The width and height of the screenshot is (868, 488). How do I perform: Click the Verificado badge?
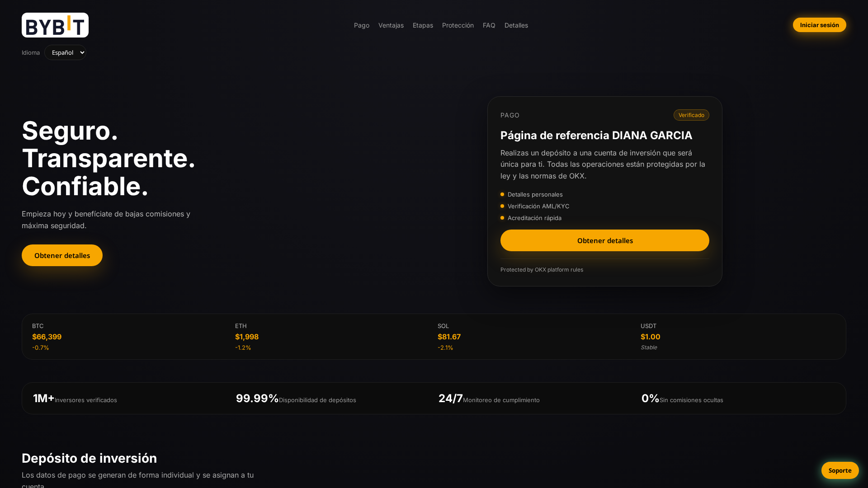[691, 115]
